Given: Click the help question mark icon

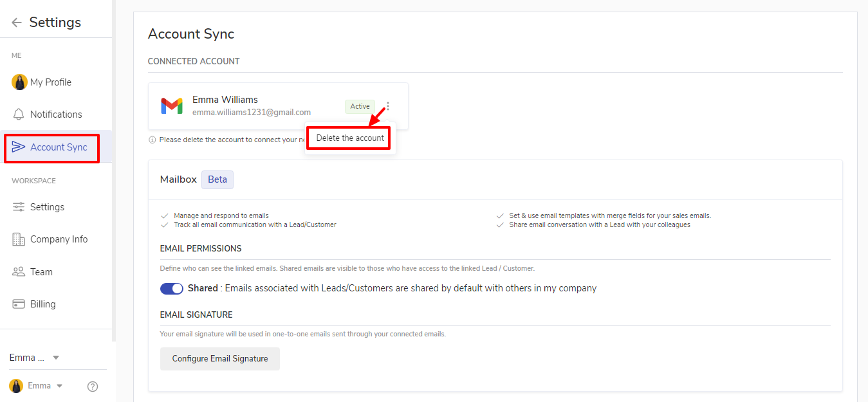Looking at the screenshot, I should 93,387.
